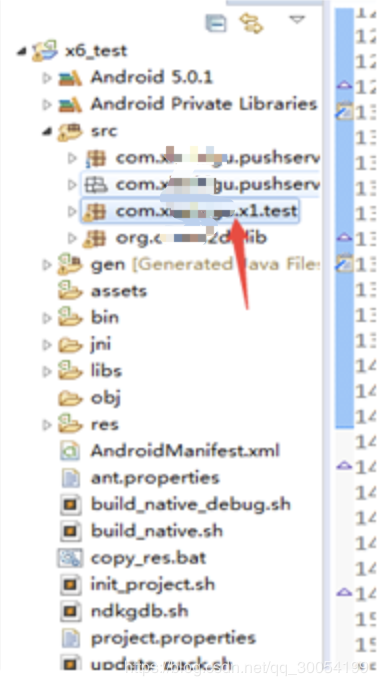378x686 pixels.
Task: Select ant.properties file icon
Action: click(70, 478)
